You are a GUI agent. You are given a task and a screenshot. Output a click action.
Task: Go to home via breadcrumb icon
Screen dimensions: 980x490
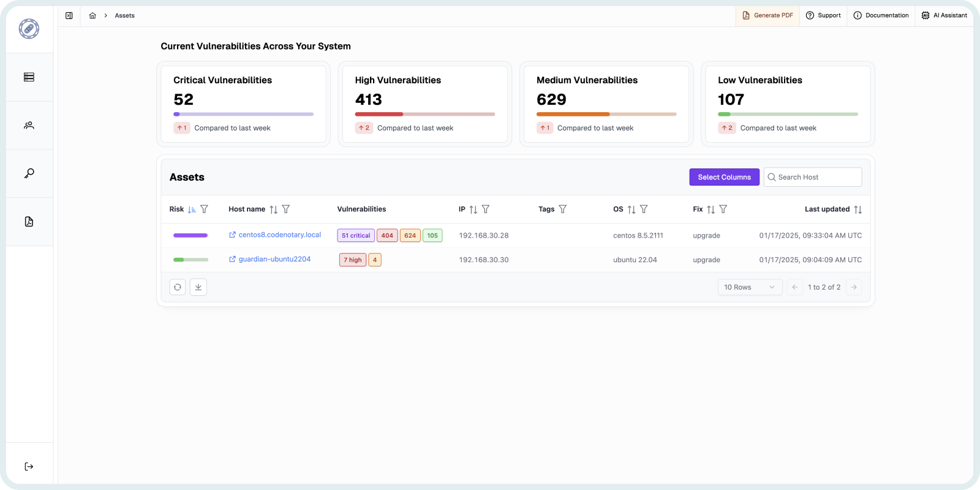click(x=92, y=15)
